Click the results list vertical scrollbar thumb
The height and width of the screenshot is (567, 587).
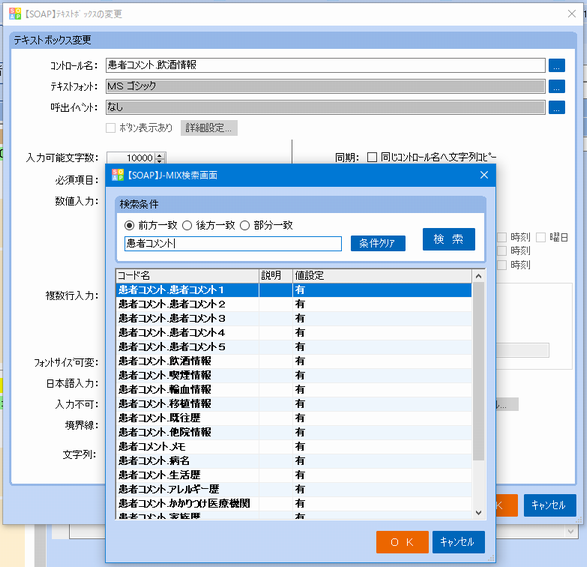(x=478, y=371)
